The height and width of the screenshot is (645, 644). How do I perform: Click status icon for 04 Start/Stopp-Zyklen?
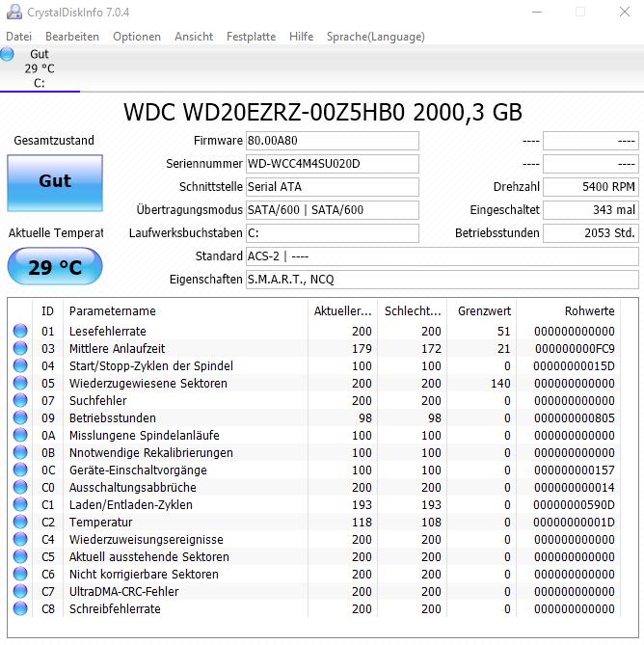coord(20,365)
